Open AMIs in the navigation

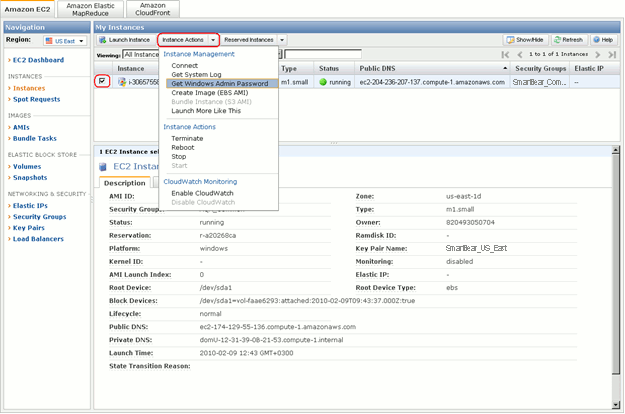pyautogui.click(x=21, y=128)
